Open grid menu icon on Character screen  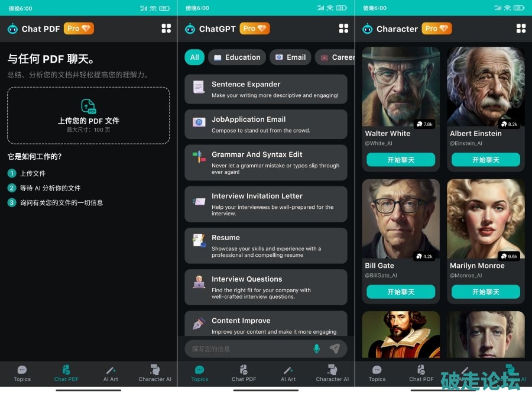pos(521,28)
